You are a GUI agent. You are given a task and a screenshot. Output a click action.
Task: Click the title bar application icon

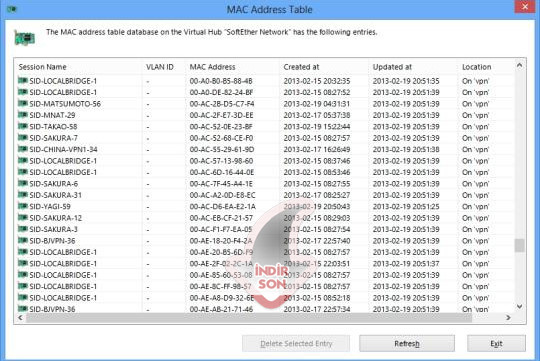tap(12, 9)
